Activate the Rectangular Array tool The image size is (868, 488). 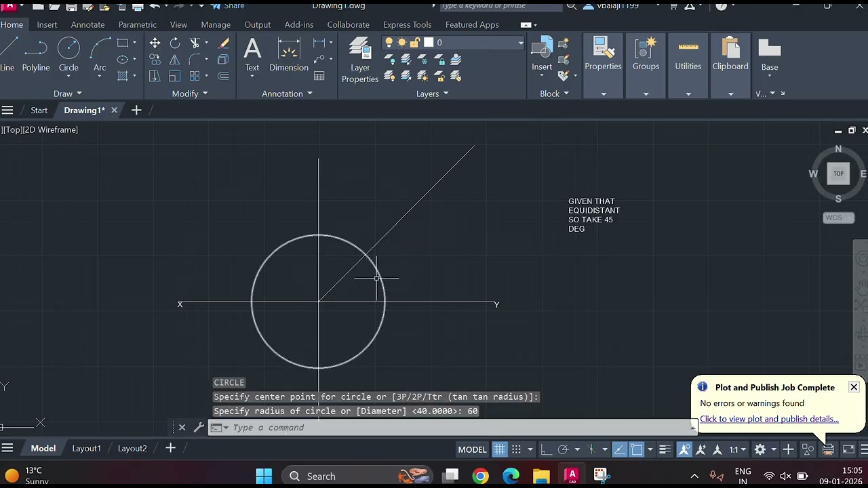195,76
